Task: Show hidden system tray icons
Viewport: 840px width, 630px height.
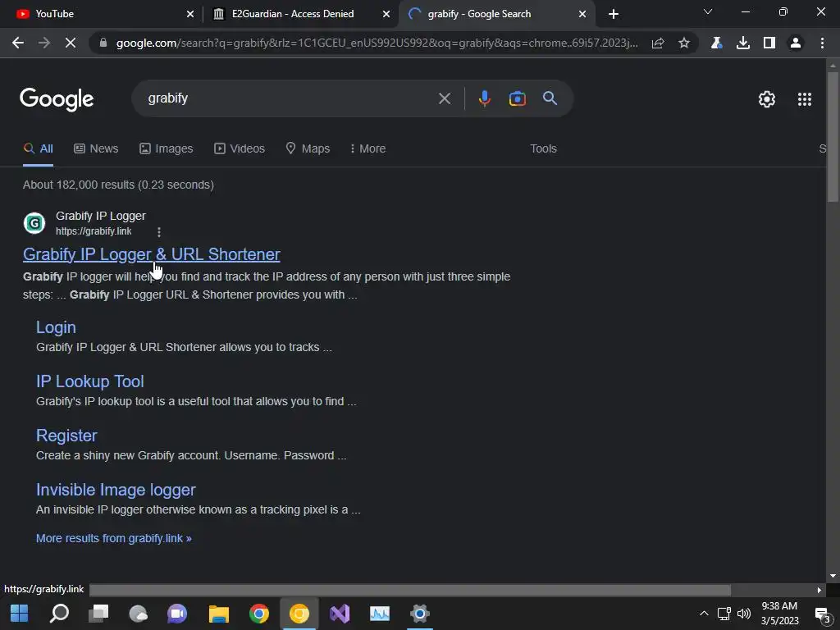Action: (x=704, y=614)
